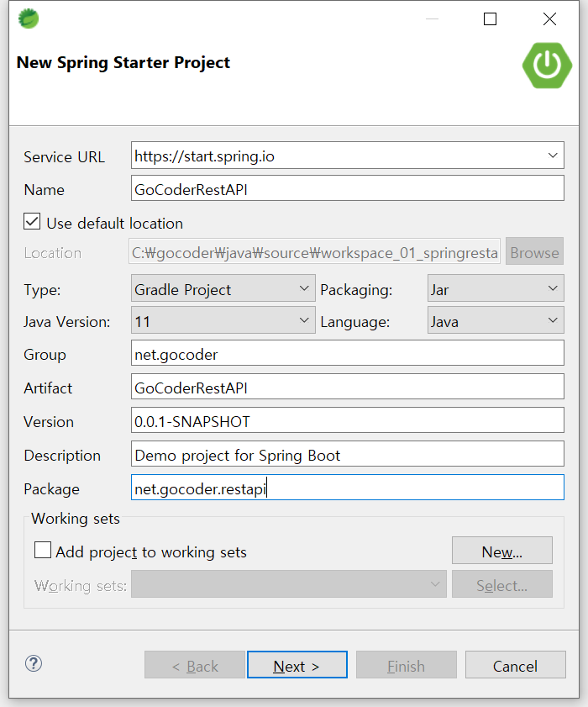Screen dimensions: 588x707
Task: Enable Add project to working sets
Action: pos(43,550)
